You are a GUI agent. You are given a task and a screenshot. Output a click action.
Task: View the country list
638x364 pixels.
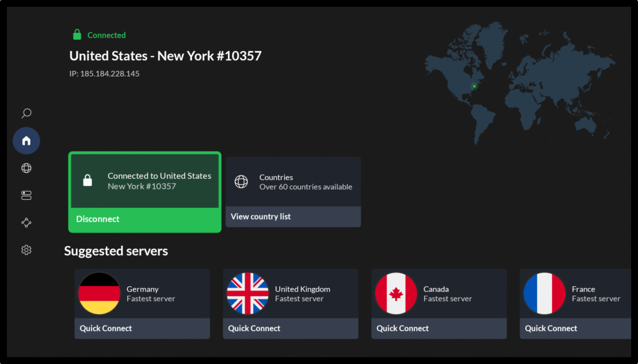click(260, 216)
